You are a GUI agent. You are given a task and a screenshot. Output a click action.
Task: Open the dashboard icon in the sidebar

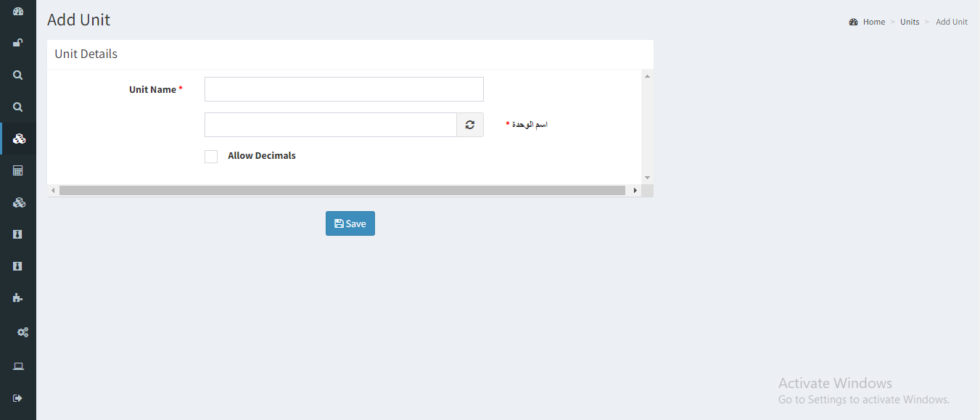(x=18, y=11)
